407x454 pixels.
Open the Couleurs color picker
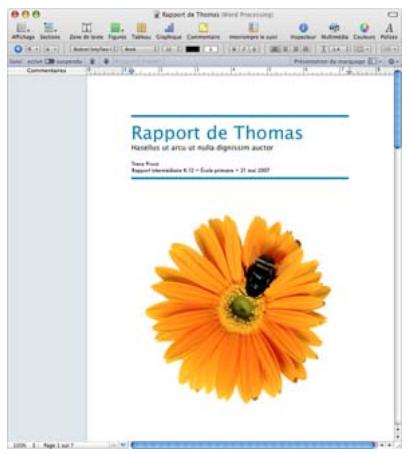[x=364, y=31]
